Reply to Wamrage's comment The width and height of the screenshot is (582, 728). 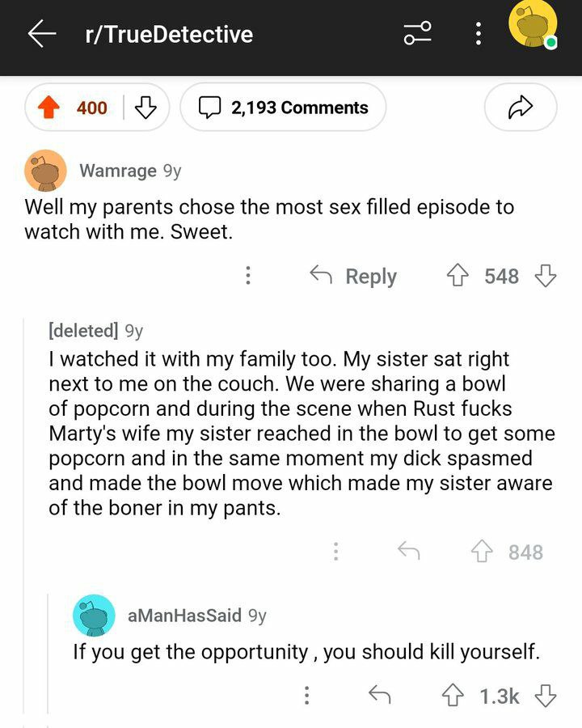354,276
